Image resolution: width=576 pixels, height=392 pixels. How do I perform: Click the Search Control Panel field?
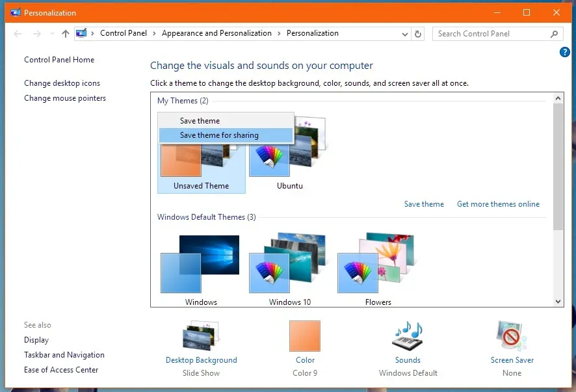coord(497,34)
